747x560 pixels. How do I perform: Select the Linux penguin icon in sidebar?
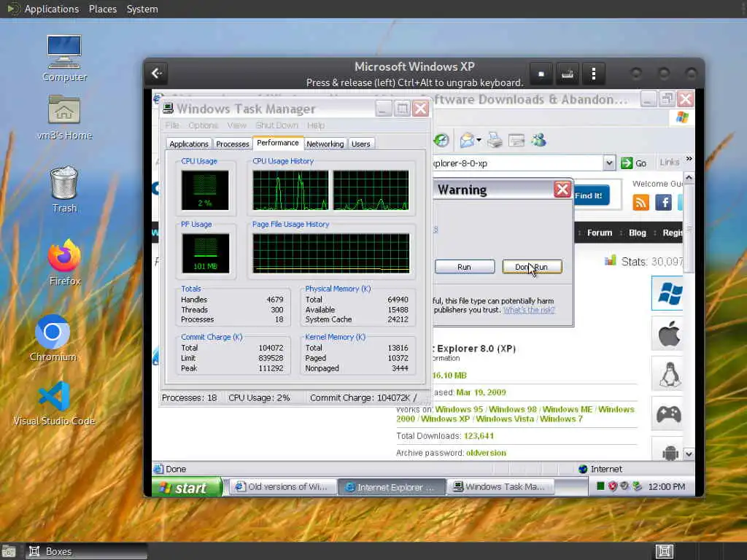click(668, 374)
